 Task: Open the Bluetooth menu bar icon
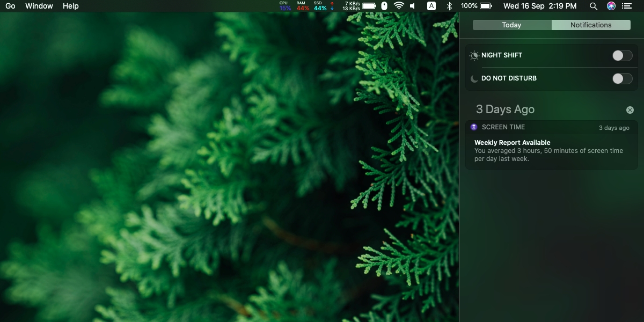[x=450, y=6]
